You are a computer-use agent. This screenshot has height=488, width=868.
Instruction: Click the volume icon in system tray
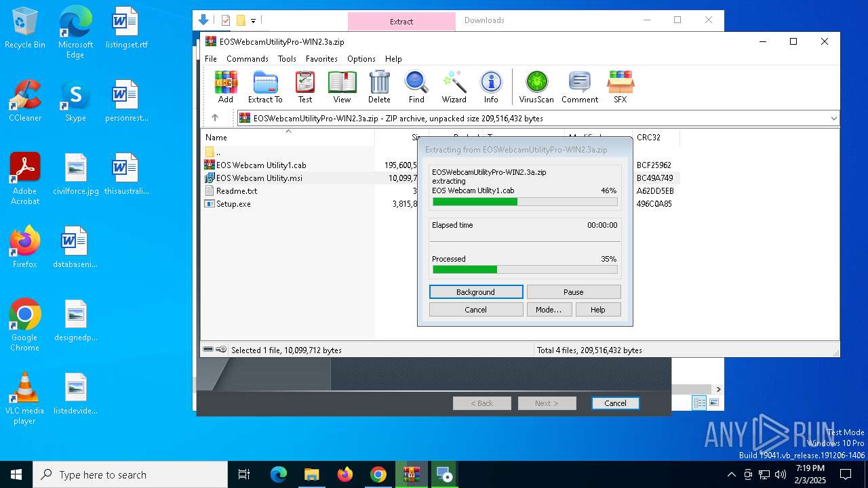[781, 474]
